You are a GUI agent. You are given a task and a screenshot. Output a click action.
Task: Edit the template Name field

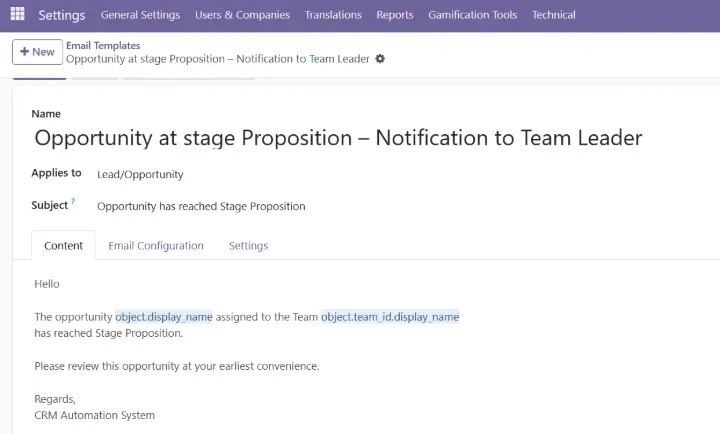(338, 138)
